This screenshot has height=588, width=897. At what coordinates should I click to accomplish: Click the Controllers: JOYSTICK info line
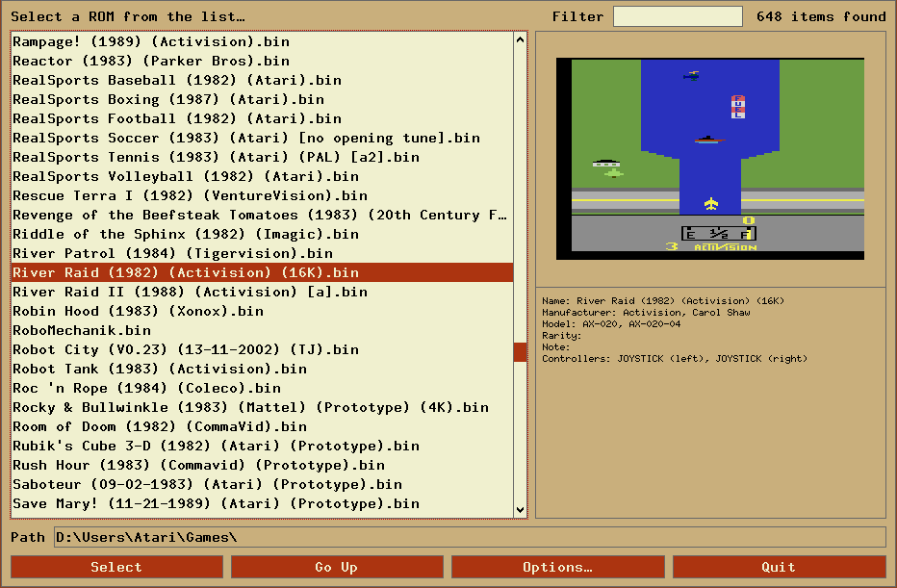(675, 359)
